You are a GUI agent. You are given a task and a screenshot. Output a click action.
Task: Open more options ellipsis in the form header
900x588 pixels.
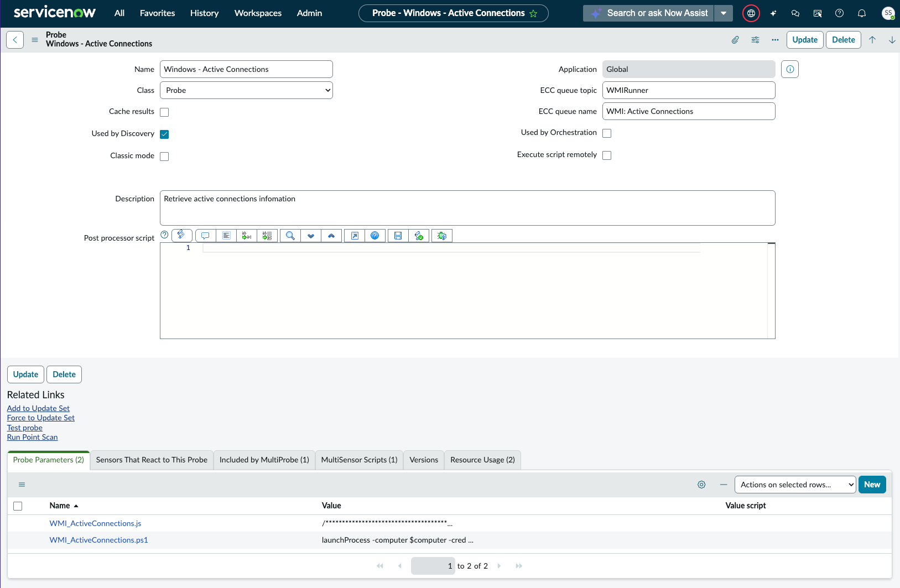coord(775,40)
